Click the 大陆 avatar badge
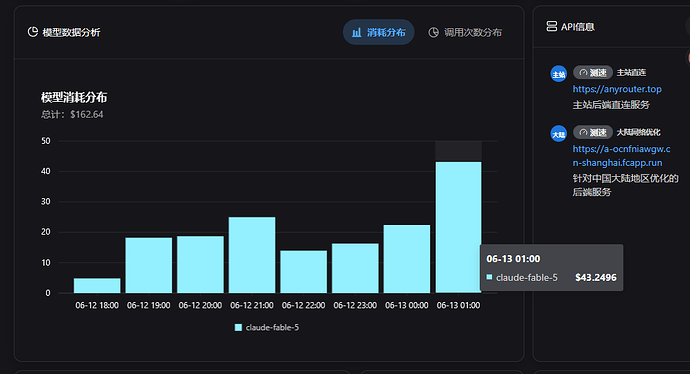The width and height of the screenshot is (690, 374). pos(559,133)
